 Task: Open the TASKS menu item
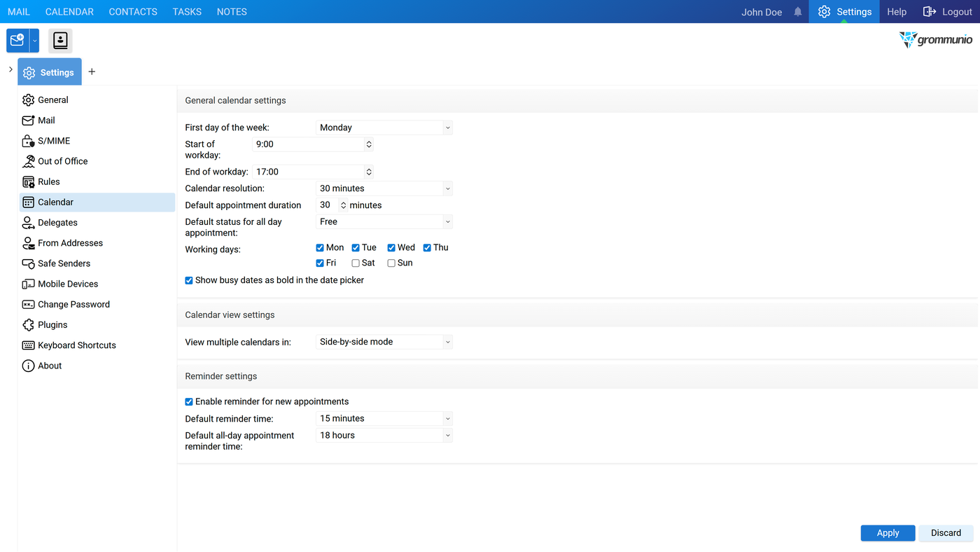tap(187, 12)
